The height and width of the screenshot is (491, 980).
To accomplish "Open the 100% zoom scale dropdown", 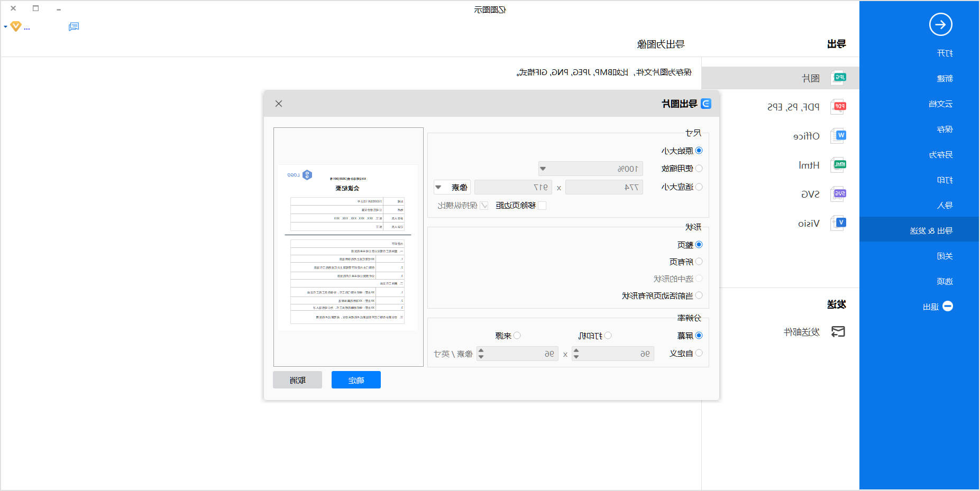I will [590, 169].
